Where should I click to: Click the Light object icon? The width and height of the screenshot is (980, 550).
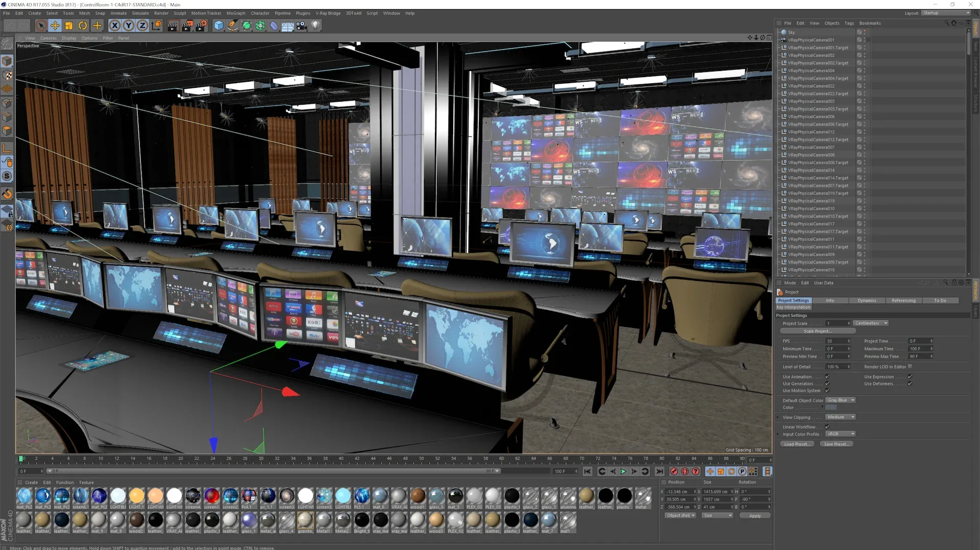pos(315,25)
